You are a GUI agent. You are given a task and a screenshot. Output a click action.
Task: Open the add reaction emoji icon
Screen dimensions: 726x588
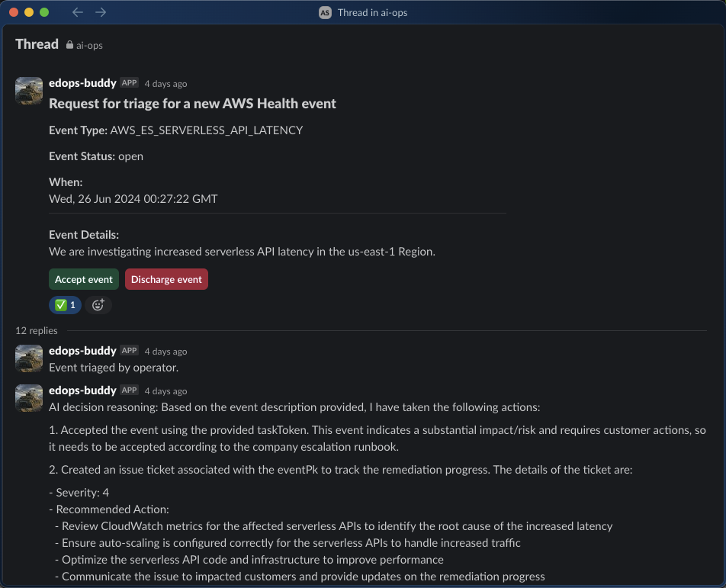[98, 304]
